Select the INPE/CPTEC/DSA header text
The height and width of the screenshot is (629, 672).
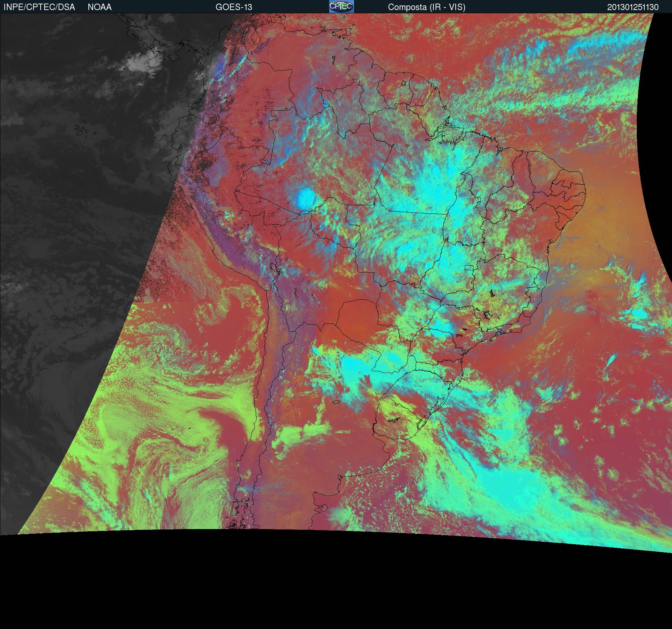click(39, 7)
